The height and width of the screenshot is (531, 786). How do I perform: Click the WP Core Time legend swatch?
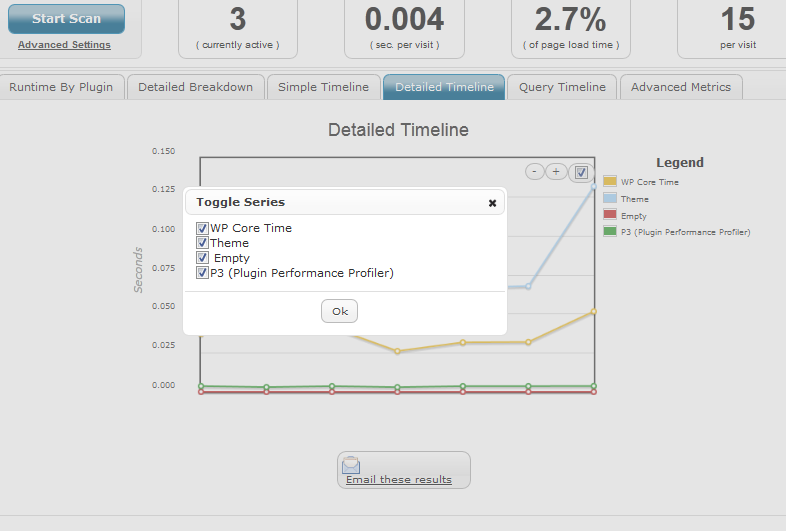610,182
